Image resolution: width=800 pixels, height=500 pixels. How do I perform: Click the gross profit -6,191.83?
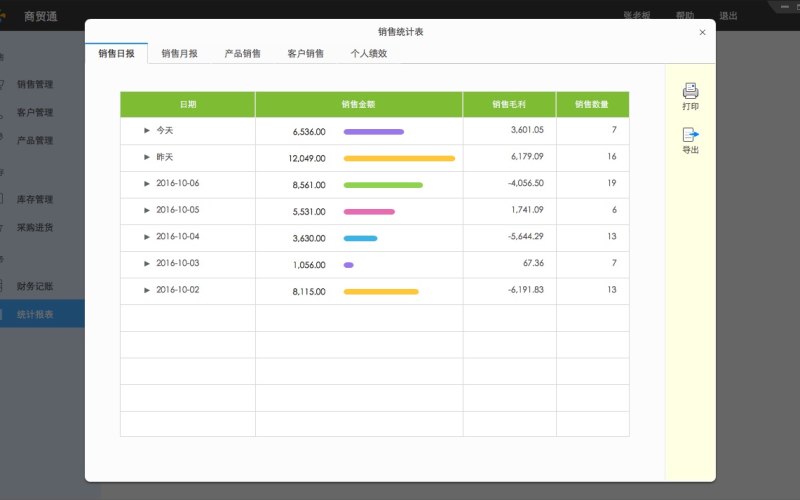[x=526, y=289]
